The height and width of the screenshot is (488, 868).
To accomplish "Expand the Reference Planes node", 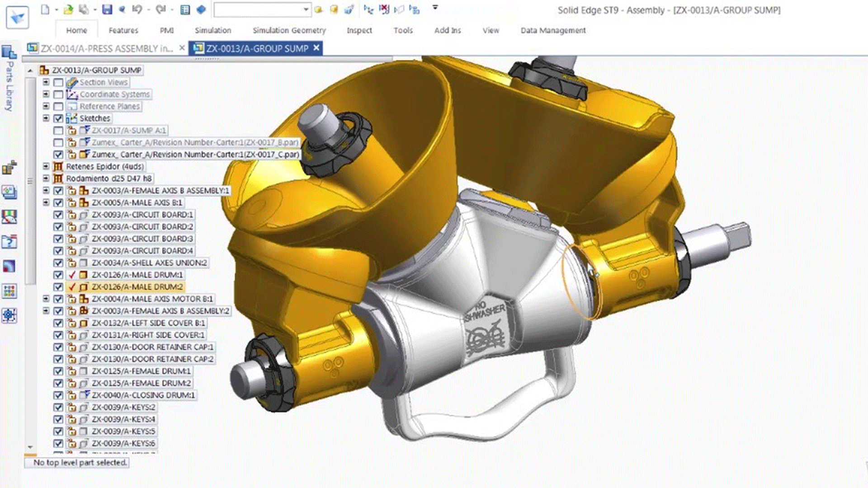I will 46,106.
